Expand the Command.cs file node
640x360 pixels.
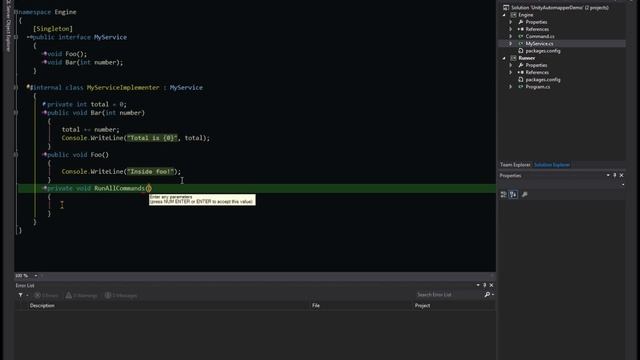point(511,36)
